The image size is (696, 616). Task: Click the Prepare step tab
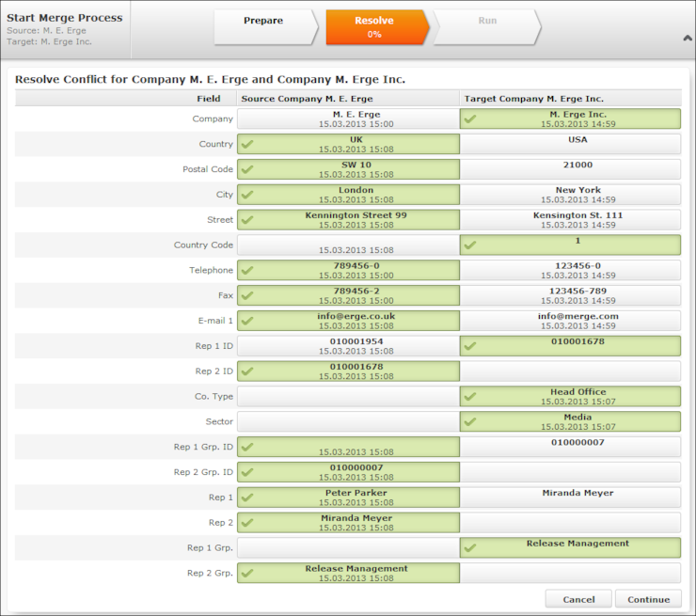point(263,27)
